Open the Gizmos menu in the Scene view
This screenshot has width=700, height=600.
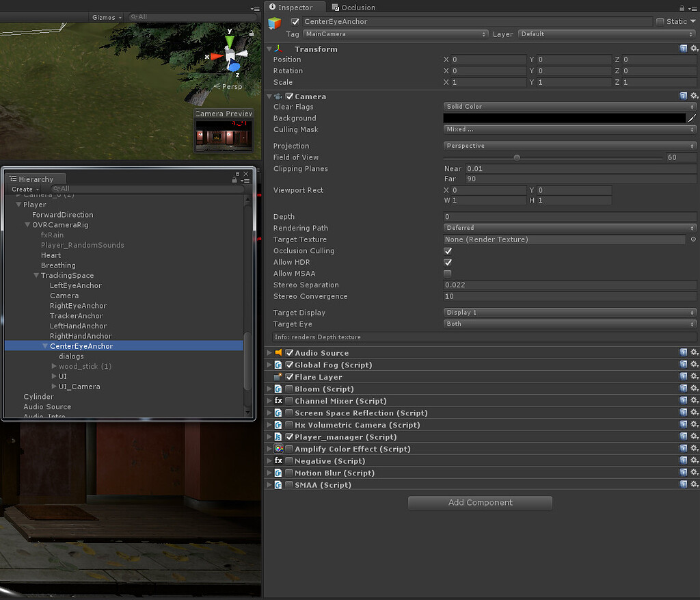[104, 17]
